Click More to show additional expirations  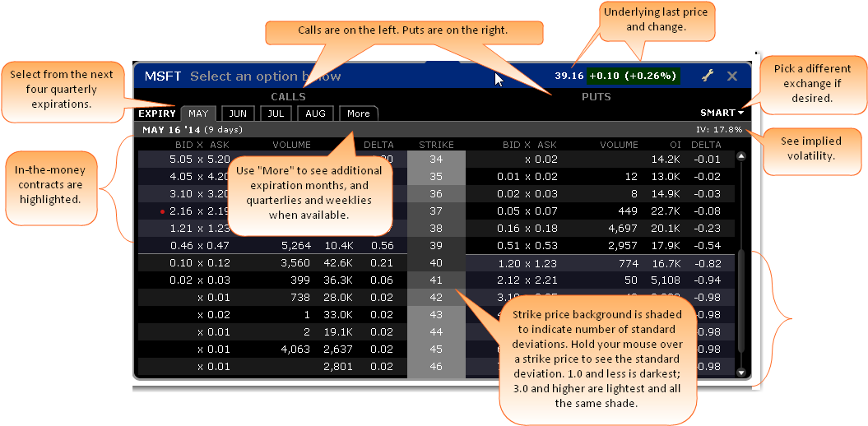pyautogui.click(x=358, y=113)
